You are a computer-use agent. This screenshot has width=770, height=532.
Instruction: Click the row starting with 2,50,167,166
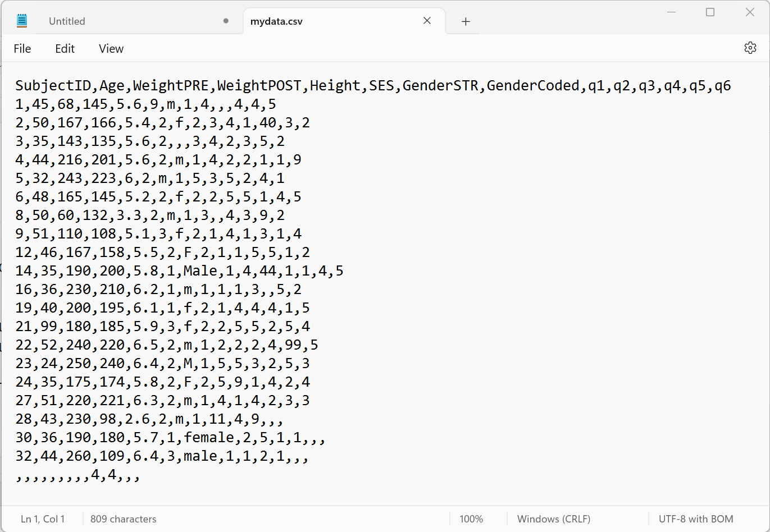tap(163, 123)
